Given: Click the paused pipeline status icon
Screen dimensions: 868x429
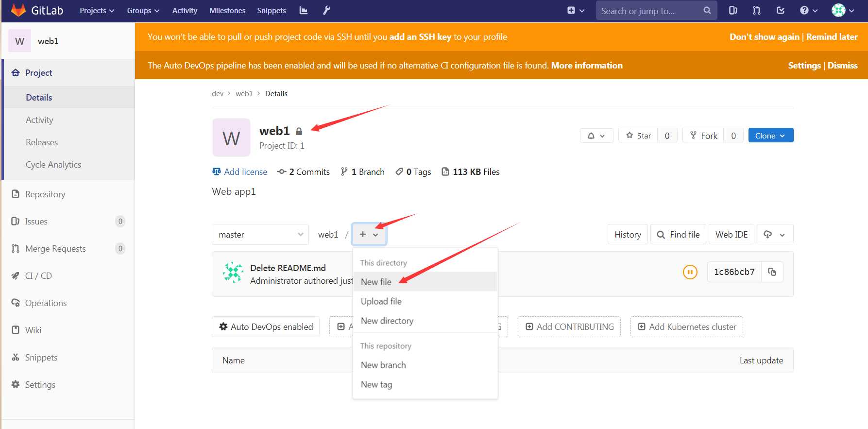Looking at the screenshot, I should coord(690,272).
